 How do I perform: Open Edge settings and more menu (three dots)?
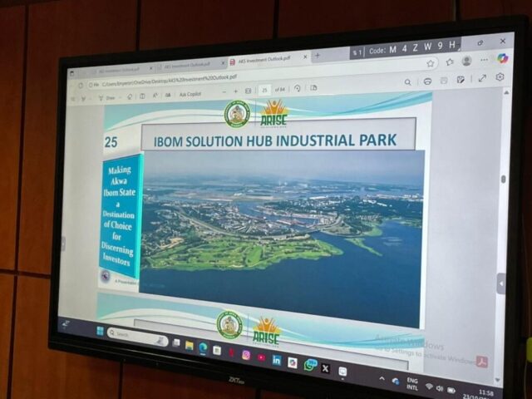(x=485, y=60)
